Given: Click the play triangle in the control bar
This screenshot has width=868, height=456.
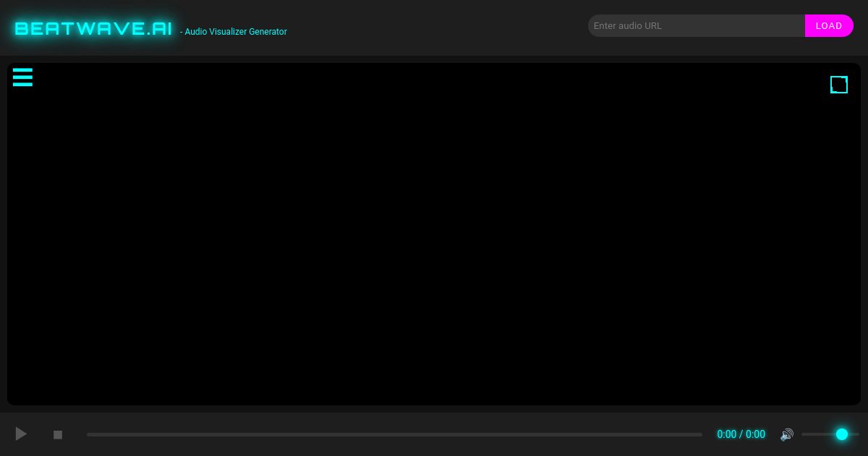Looking at the screenshot, I should [x=21, y=434].
